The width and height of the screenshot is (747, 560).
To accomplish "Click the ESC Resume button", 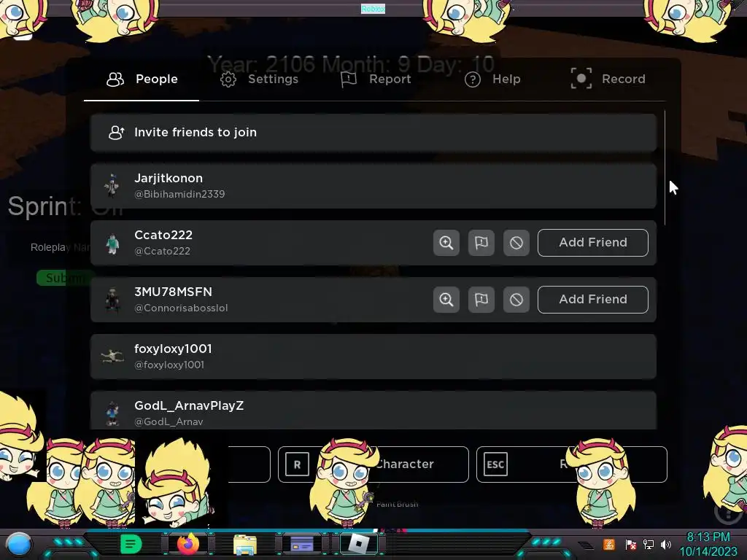I will point(572,464).
